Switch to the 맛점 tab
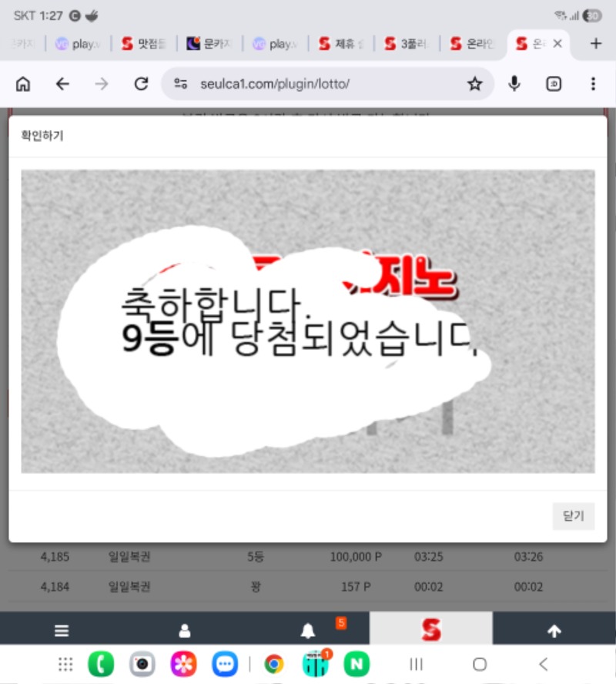 144,44
